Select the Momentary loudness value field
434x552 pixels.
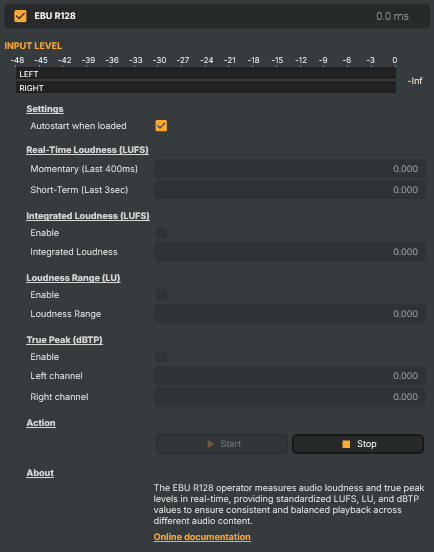pyautogui.click(x=290, y=169)
